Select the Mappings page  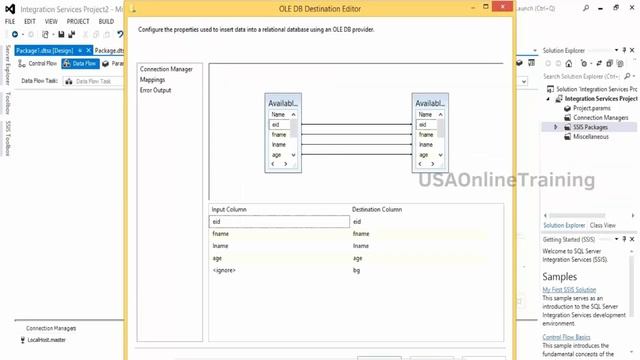click(x=152, y=80)
